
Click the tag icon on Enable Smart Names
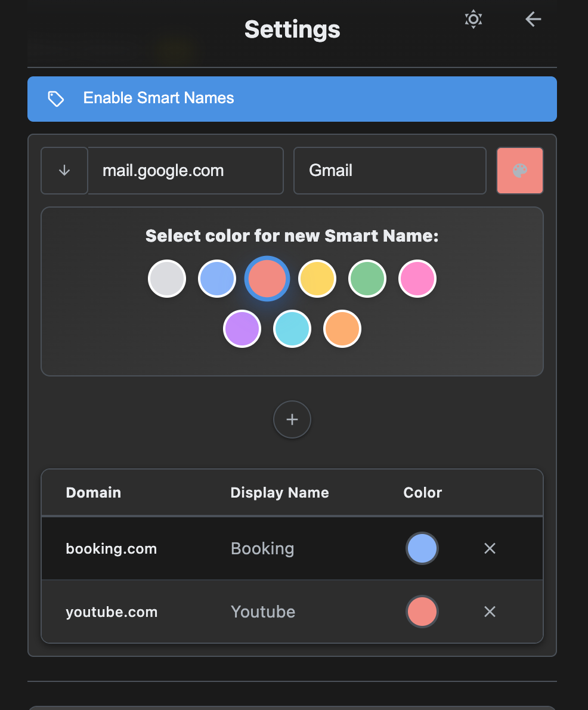tap(55, 98)
